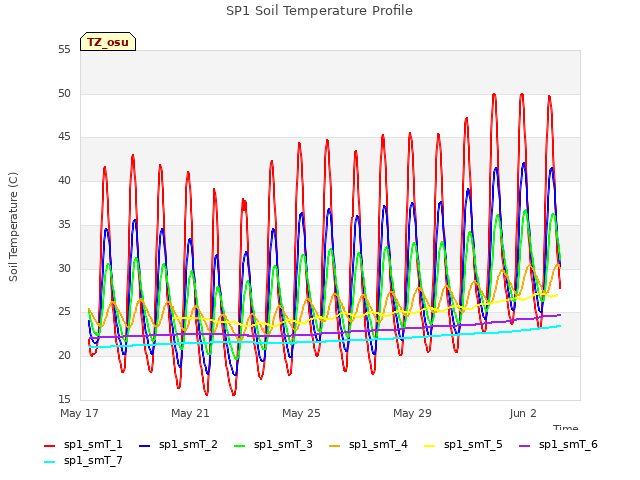Click the 20 y-axis tick label
The height and width of the screenshot is (480, 640).
pos(64,356)
